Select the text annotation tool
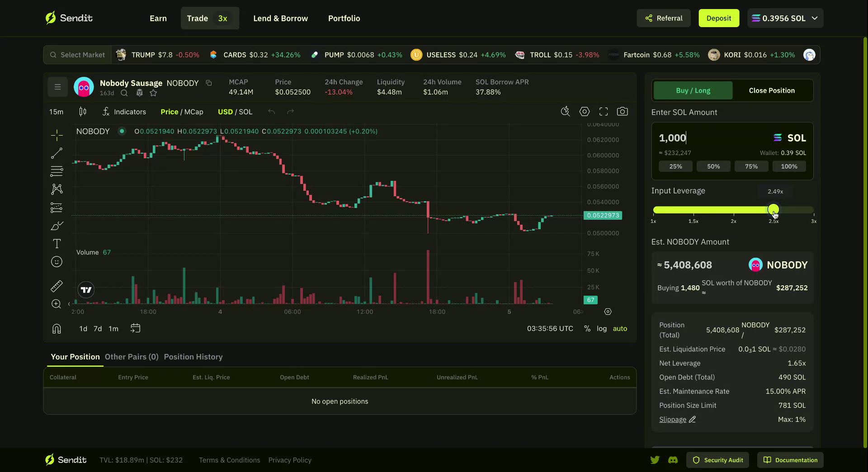The width and height of the screenshot is (868, 472). [57, 244]
